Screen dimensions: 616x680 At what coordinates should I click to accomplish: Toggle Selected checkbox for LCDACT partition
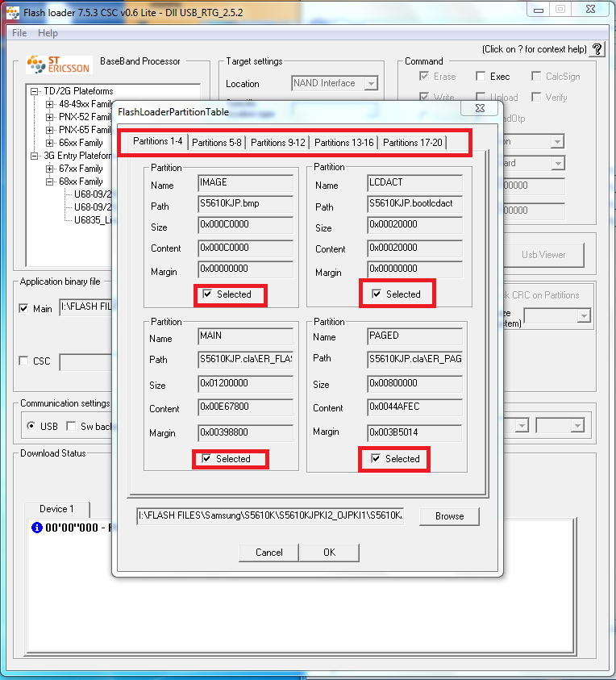coord(377,294)
